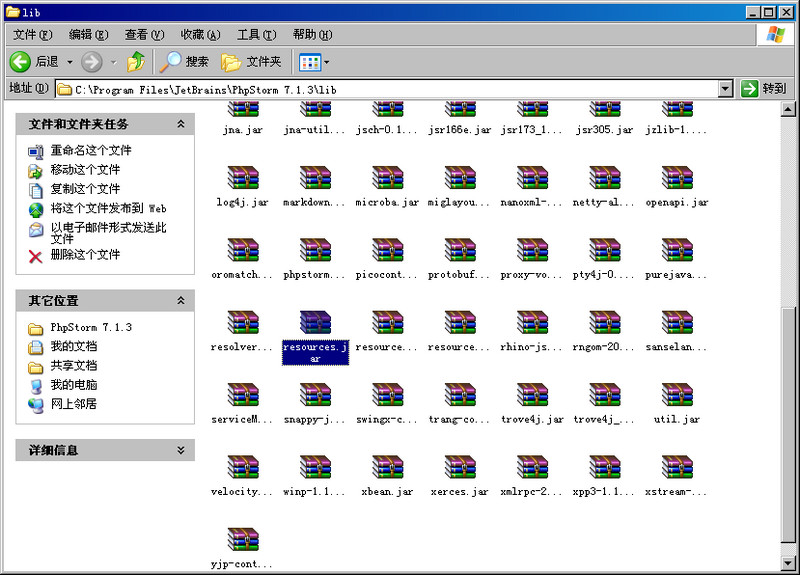Expand the Details (详细信息) panel
The width and height of the screenshot is (800, 575).
tap(181, 451)
